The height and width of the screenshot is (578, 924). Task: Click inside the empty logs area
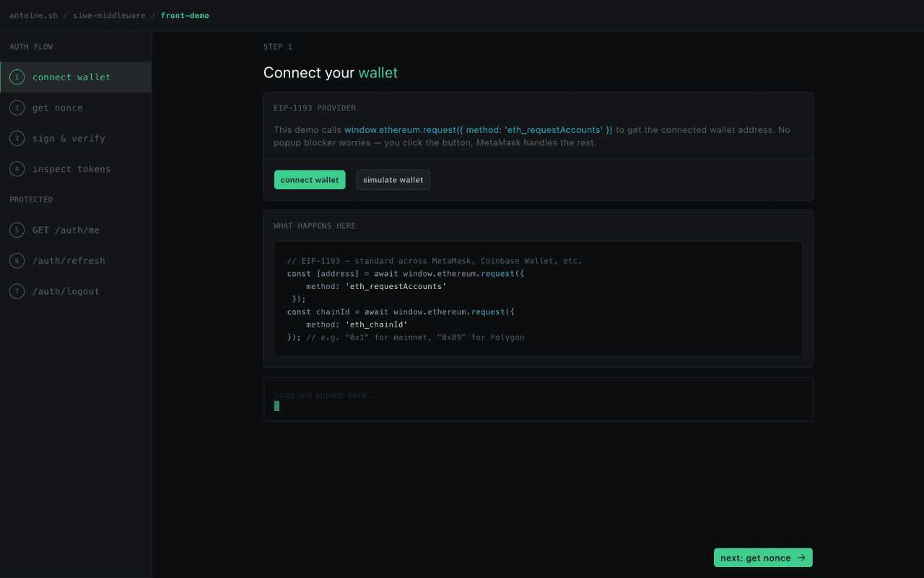[538, 399]
